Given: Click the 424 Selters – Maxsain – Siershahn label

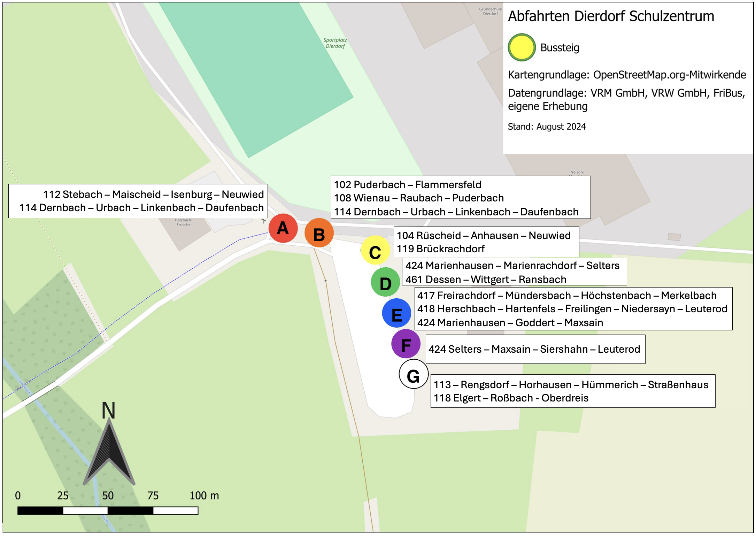Looking at the screenshot, I should [x=534, y=349].
